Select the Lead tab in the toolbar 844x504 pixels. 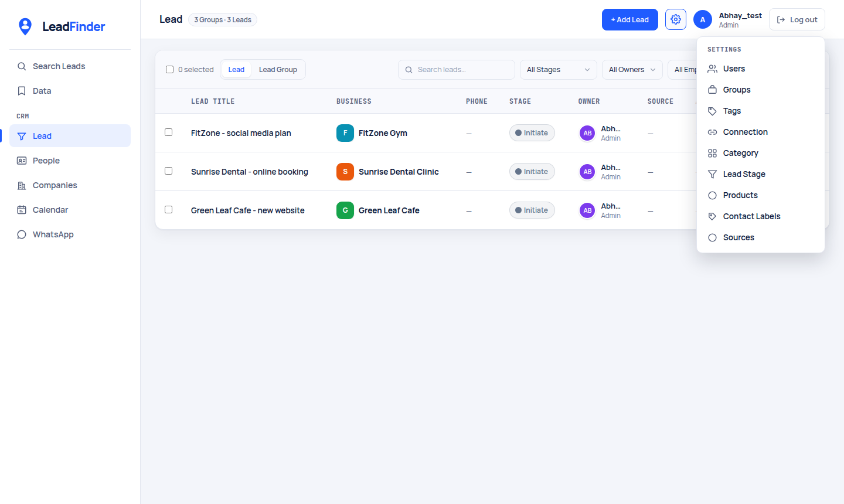[236, 70]
